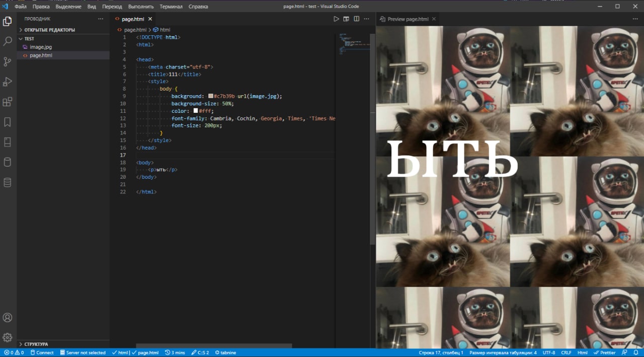Open the database cylinder icon view
Viewport: 644px width, 357px height.
[x=8, y=162]
